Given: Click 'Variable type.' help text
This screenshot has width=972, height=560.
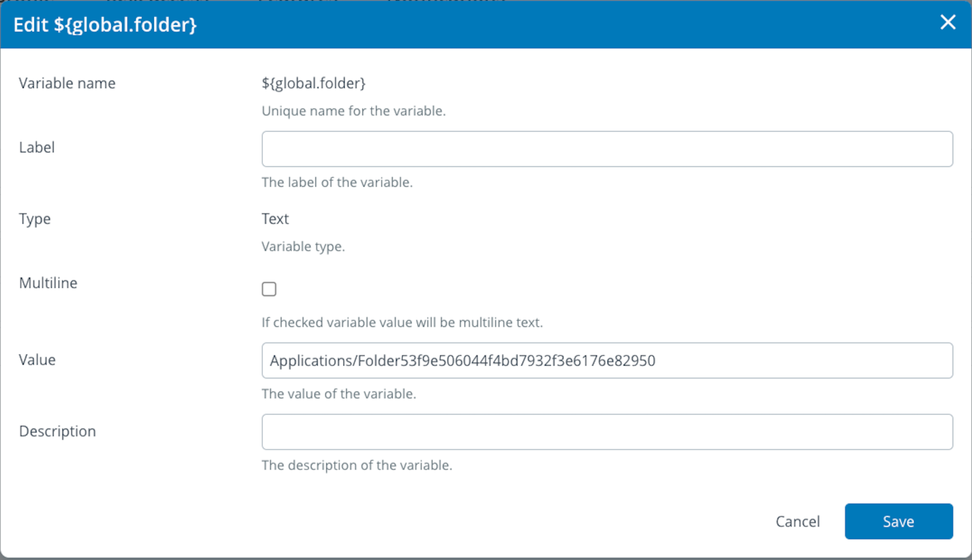Looking at the screenshot, I should [303, 247].
